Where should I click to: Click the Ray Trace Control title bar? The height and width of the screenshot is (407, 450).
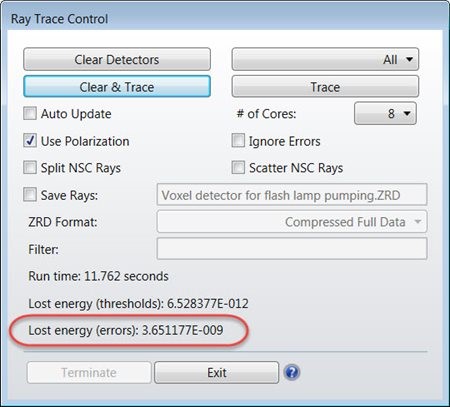coord(225,19)
